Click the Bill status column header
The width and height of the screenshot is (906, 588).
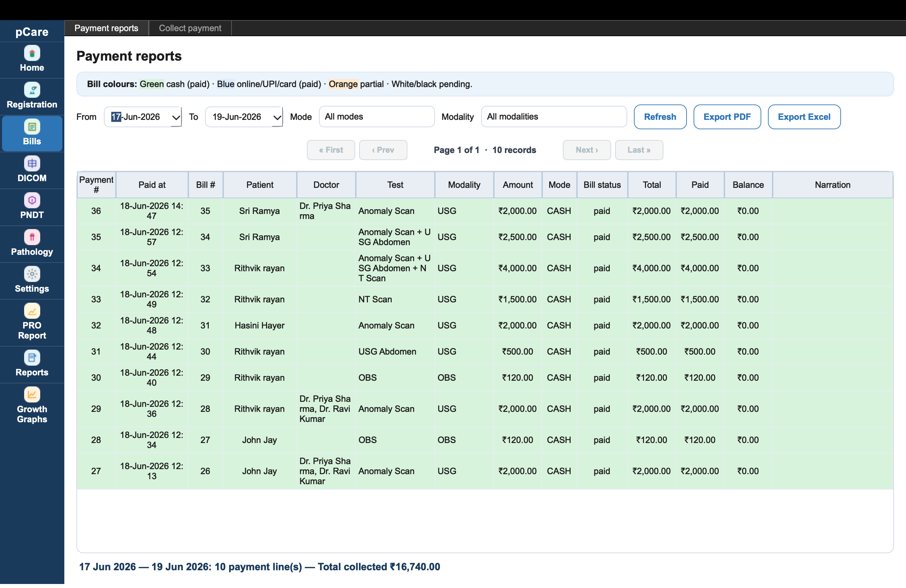pyautogui.click(x=602, y=185)
